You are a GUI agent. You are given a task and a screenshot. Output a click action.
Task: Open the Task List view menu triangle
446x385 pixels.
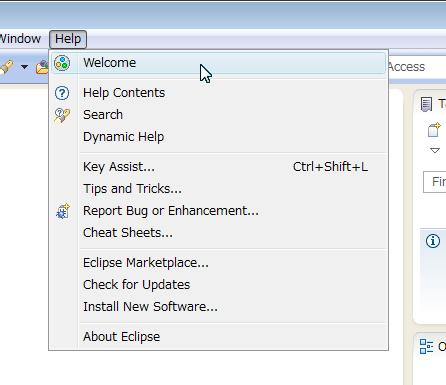click(x=435, y=151)
